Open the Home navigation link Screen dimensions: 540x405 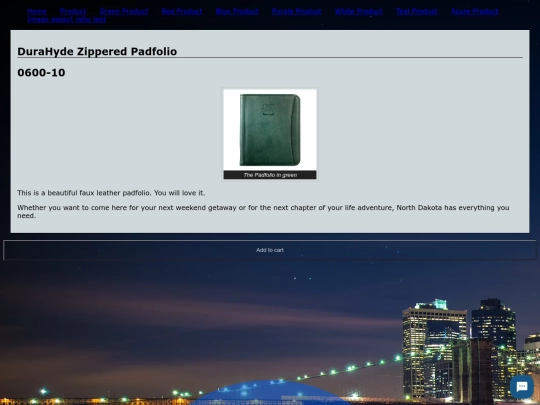pos(37,11)
